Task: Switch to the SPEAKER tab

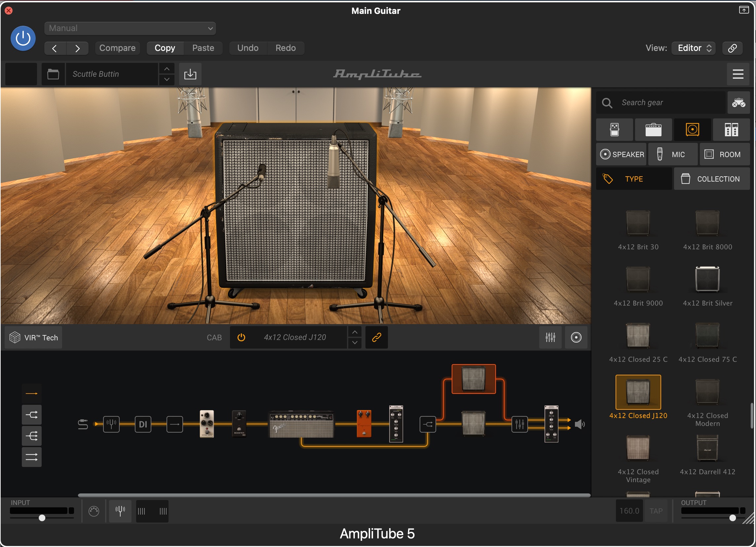Action: [x=621, y=154]
